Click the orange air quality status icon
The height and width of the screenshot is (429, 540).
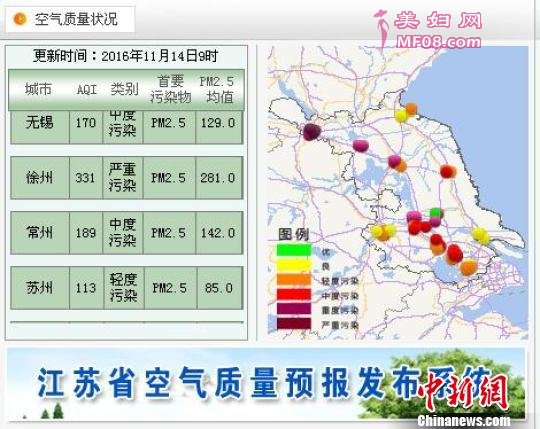click(x=20, y=19)
